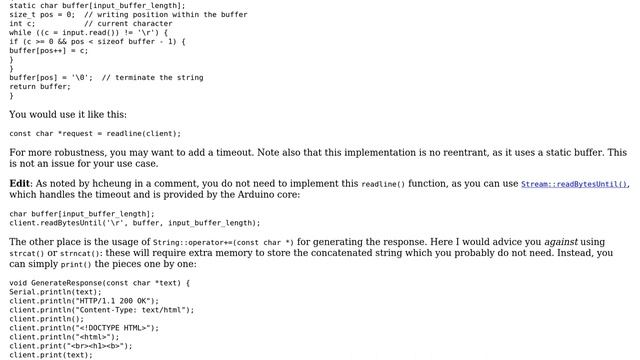Click the Content-Type: text/html code line

tap(102, 310)
